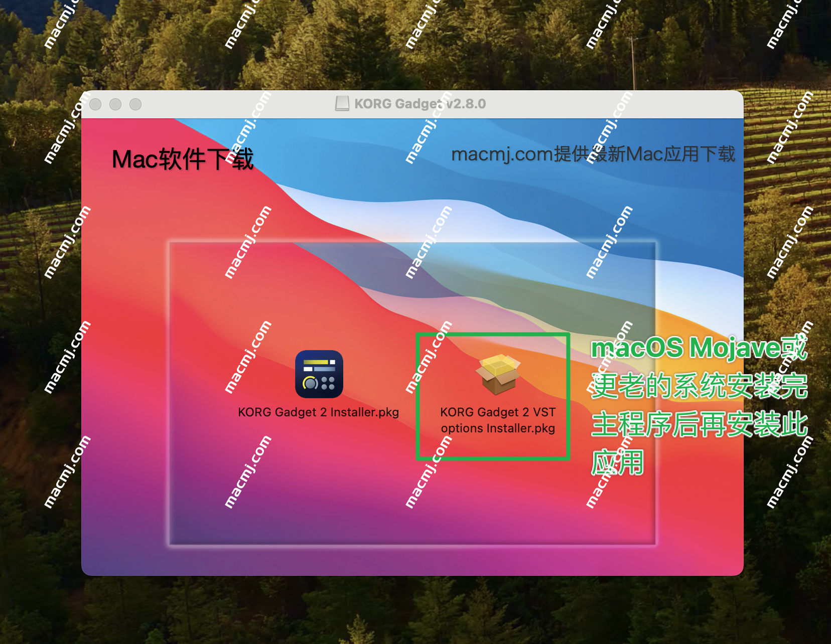This screenshot has width=831, height=644.
Task: Click the KORG Gadget 2 VST options Installer.pkg label
Action: (498, 420)
